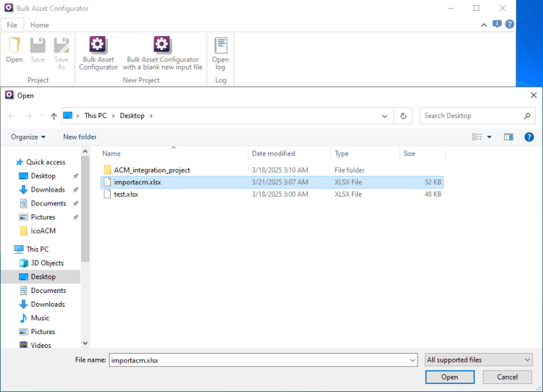Select the test.xlsx file
Image resolution: width=543 pixels, height=392 pixels.
(126, 194)
